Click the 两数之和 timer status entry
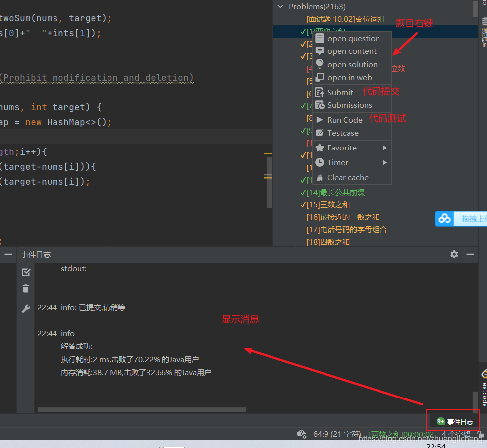Viewport: 487px width, 448px height. [401, 434]
